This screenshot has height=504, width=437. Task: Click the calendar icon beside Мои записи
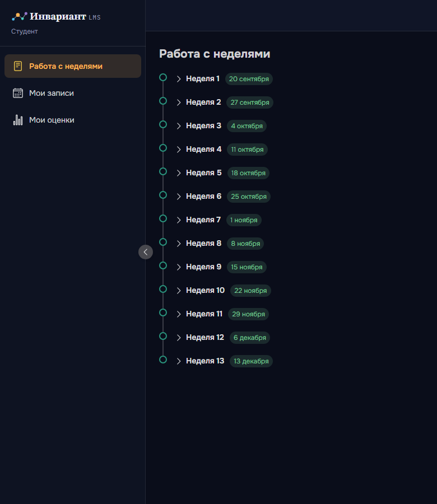18,93
